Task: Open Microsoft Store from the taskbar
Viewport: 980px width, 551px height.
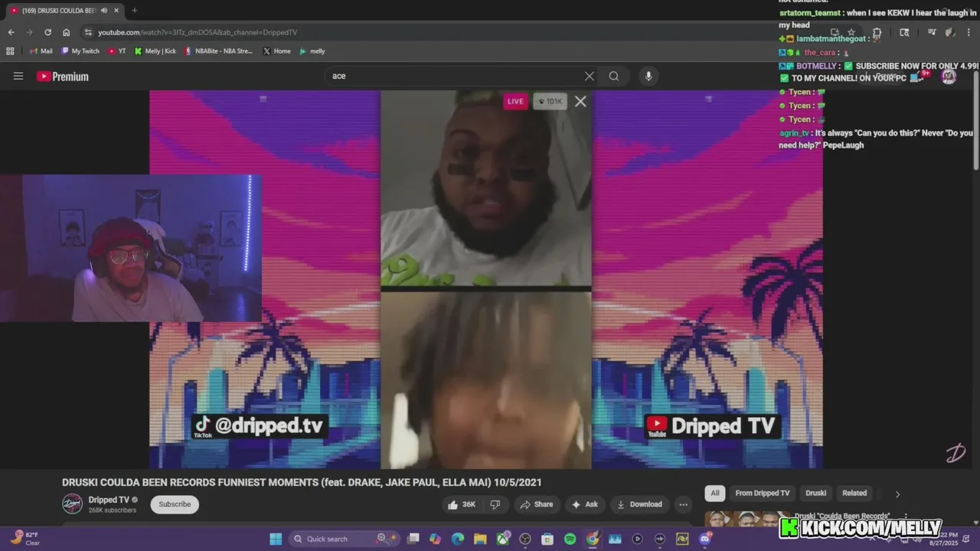Action: pyautogui.click(x=547, y=539)
